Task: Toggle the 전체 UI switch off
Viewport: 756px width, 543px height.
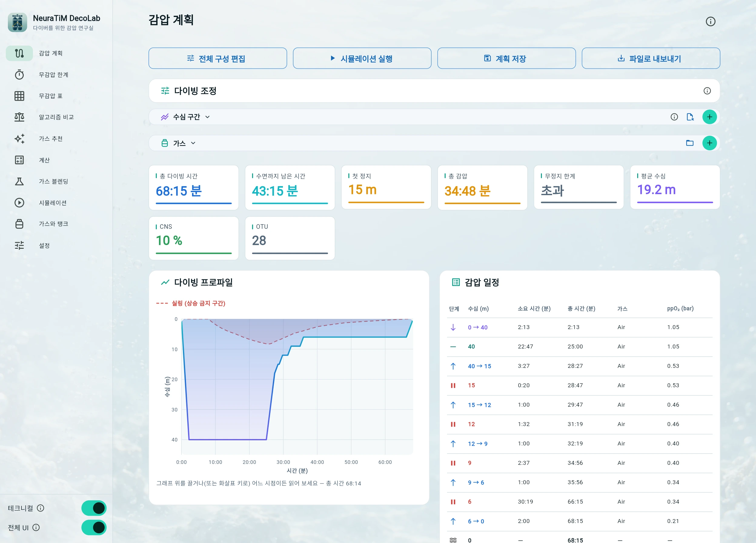Action: [94, 527]
